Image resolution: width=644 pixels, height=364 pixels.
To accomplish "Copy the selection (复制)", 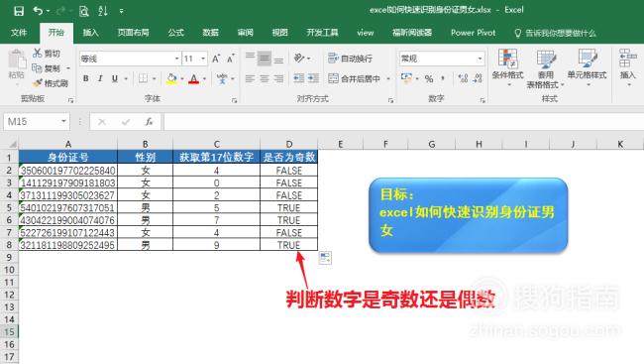I will 47,68.
